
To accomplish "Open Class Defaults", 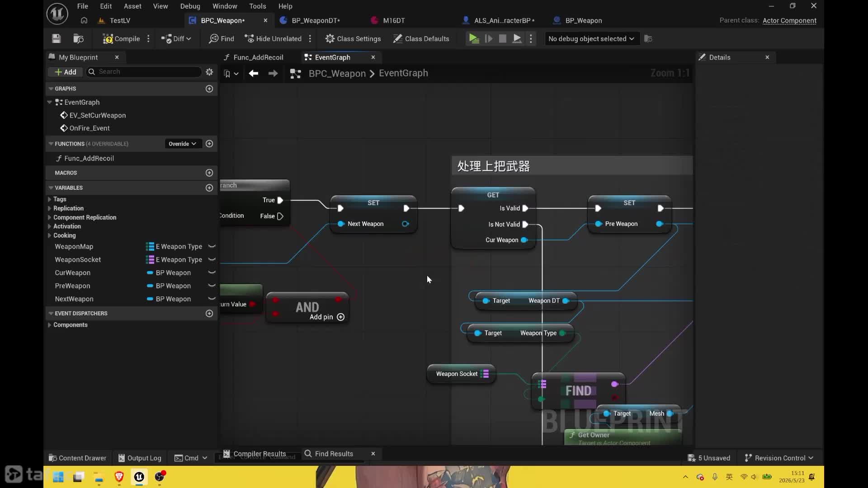I will click(x=421, y=39).
